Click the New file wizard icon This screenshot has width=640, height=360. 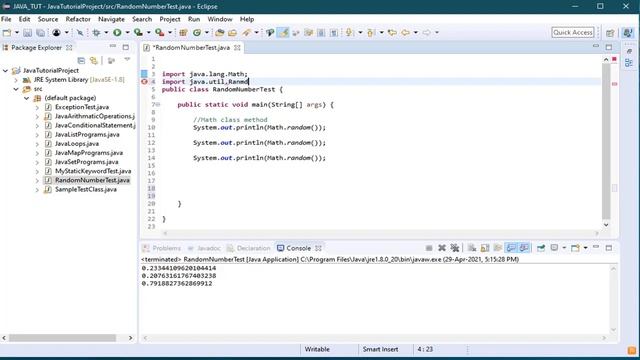click(x=7, y=33)
